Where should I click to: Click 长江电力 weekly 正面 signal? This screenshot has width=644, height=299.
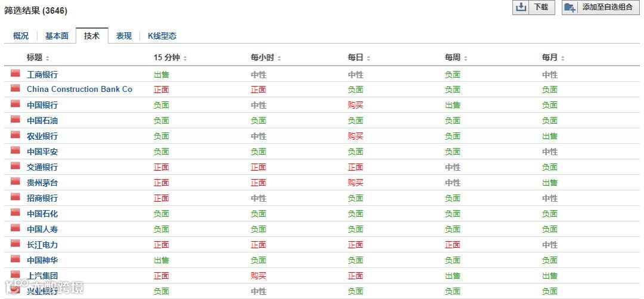(x=452, y=245)
